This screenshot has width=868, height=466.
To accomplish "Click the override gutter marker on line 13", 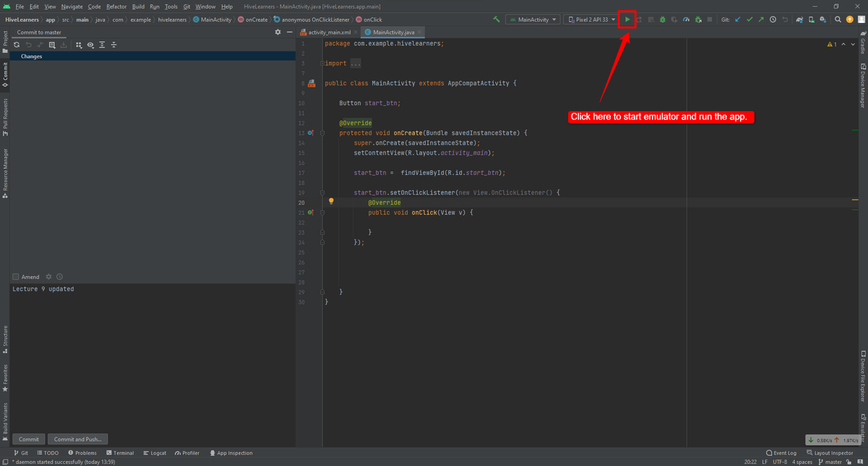I will (311, 133).
